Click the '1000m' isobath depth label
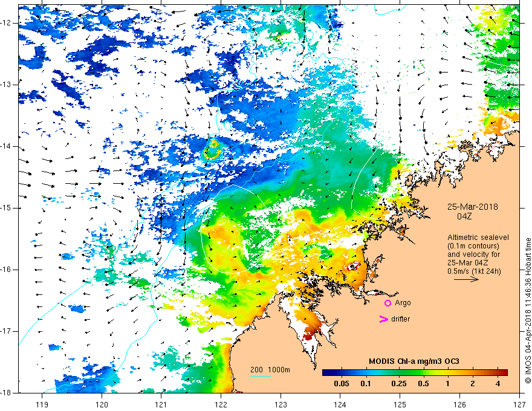 pyautogui.click(x=279, y=370)
